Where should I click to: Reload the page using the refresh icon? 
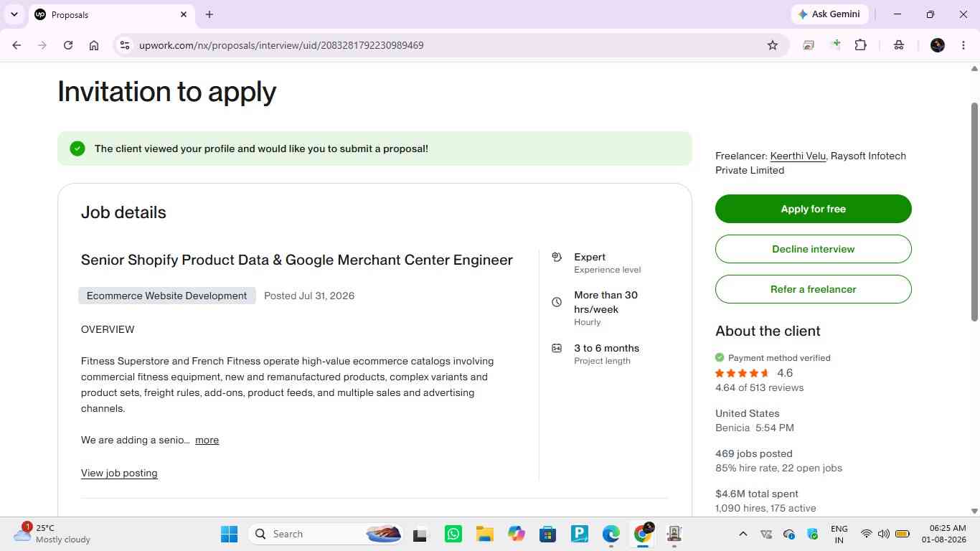pyautogui.click(x=68, y=45)
